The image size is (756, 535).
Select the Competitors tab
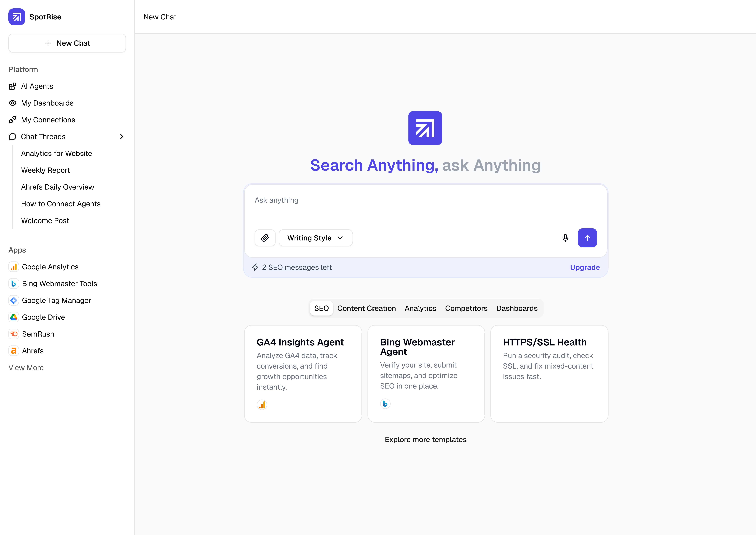pyautogui.click(x=466, y=308)
